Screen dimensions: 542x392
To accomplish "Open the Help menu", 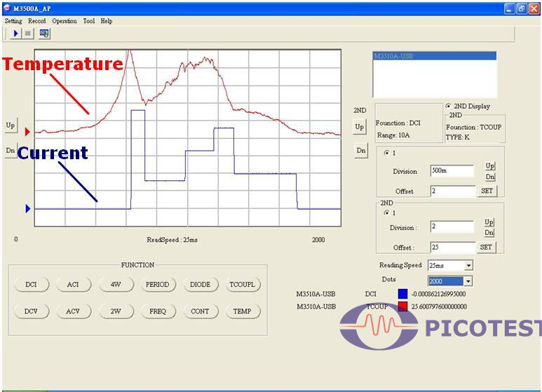I will (x=107, y=21).
